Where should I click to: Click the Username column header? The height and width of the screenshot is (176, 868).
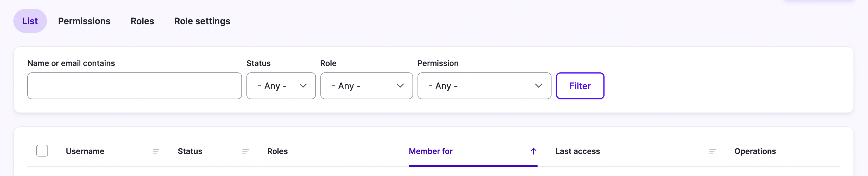(85, 151)
